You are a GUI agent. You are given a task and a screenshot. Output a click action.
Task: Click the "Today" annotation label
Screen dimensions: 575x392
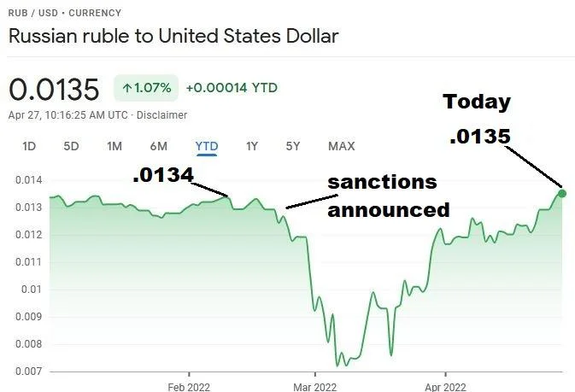[x=477, y=102]
